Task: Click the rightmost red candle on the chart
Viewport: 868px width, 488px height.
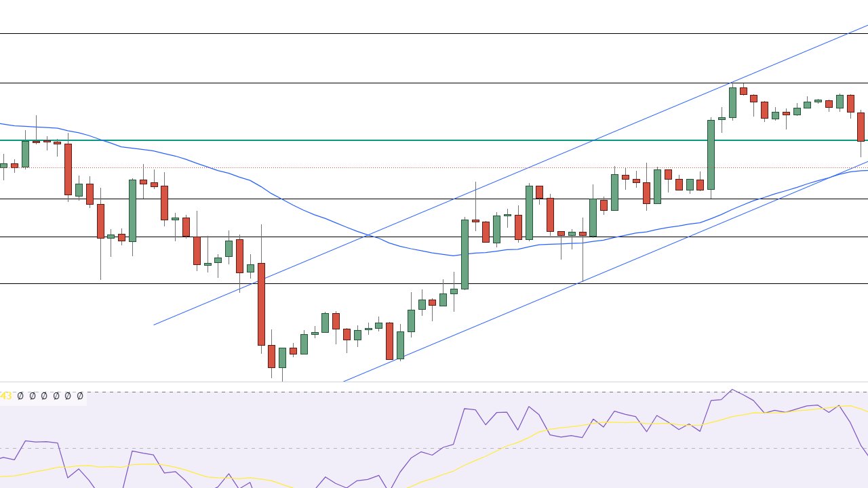Action: point(861,127)
